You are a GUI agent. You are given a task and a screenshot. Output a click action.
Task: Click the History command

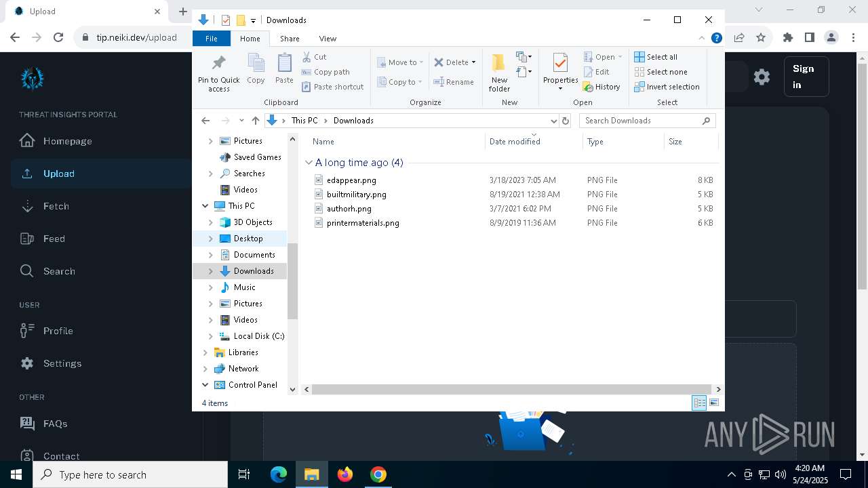click(x=601, y=87)
